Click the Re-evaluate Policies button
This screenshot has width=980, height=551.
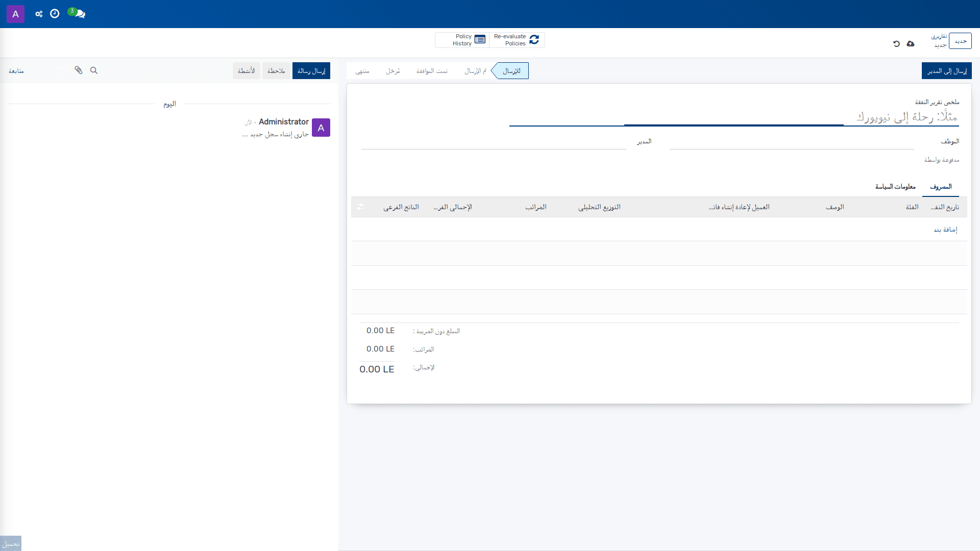point(517,40)
